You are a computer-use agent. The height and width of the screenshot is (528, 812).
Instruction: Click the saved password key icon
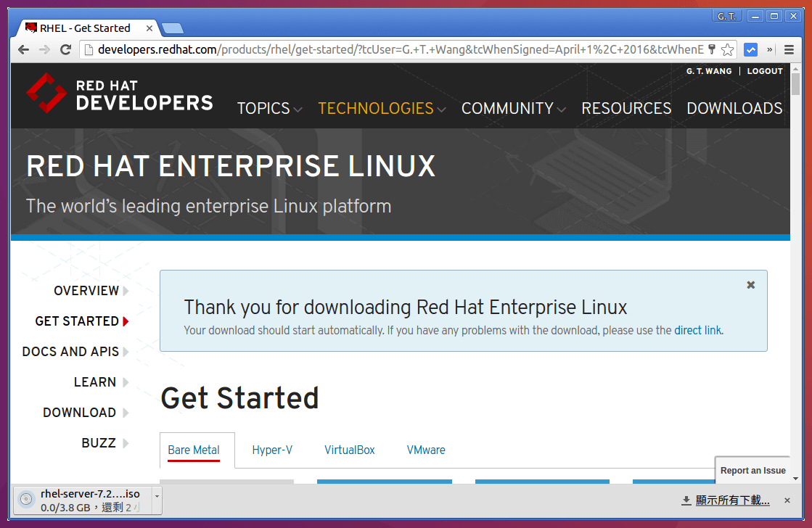(712, 50)
